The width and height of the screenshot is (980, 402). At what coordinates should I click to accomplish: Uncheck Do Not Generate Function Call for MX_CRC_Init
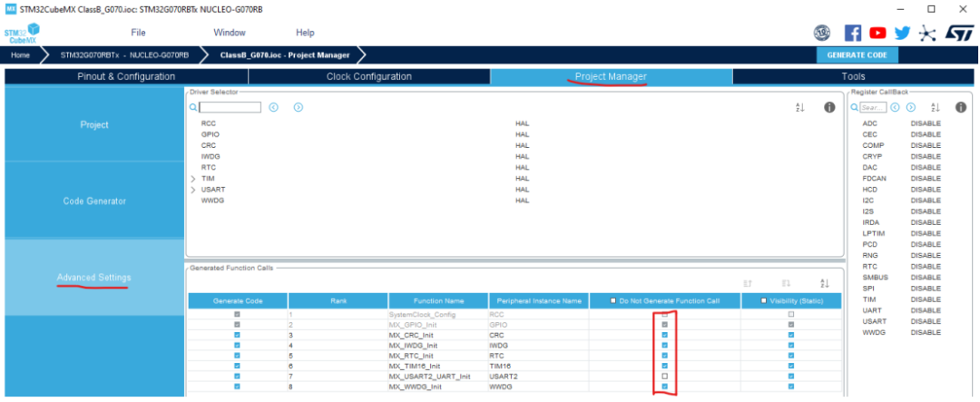click(x=665, y=335)
